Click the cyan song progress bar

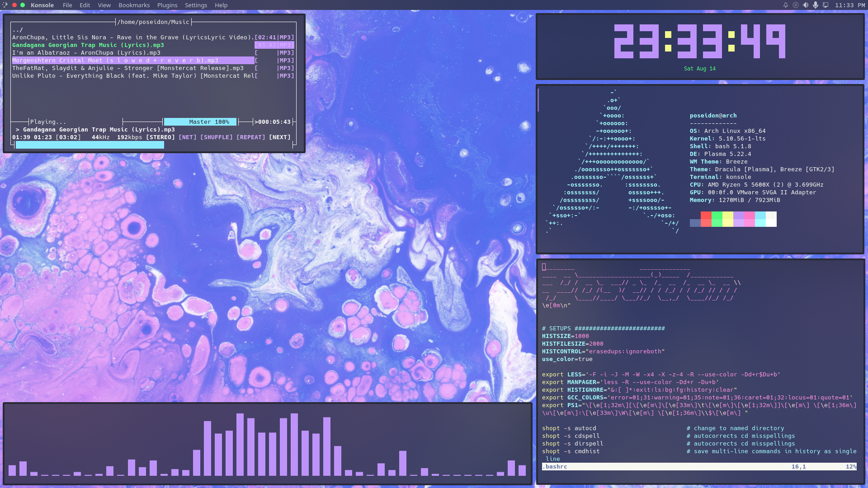(x=90, y=145)
